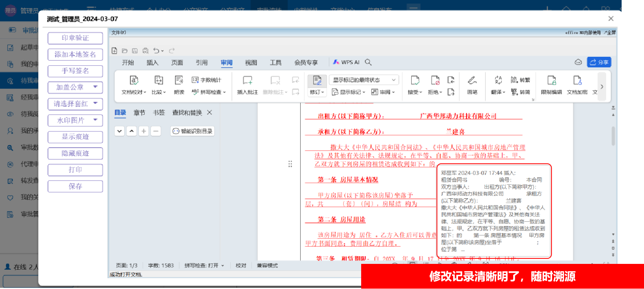Click the 字数统计 word count button
Screen dimensions: 644x289
point(206,80)
